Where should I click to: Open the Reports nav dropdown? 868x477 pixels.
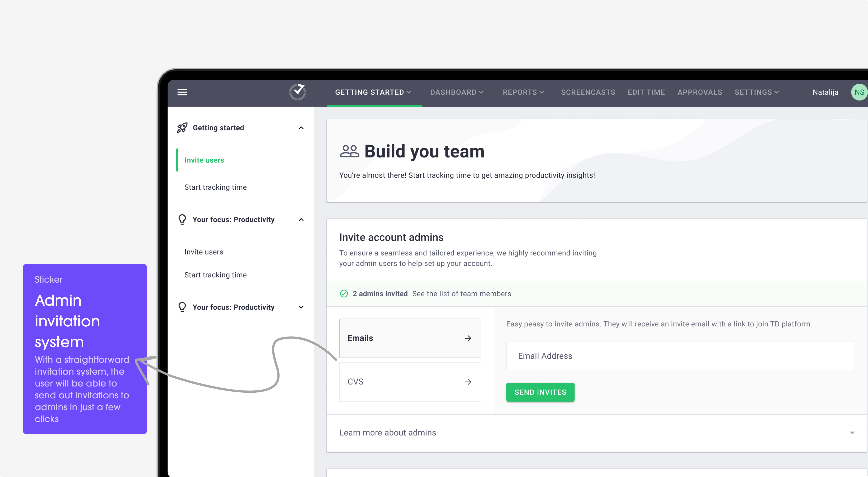[523, 92]
